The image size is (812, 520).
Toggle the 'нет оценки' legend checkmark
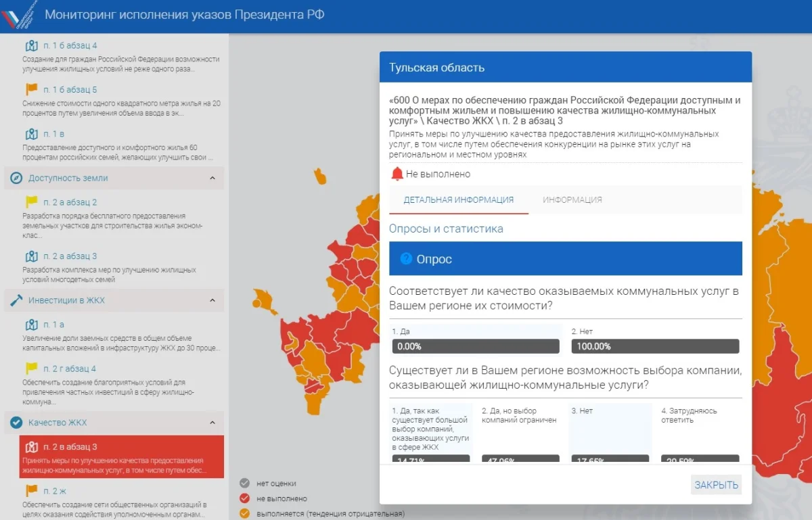tap(245, 483)
